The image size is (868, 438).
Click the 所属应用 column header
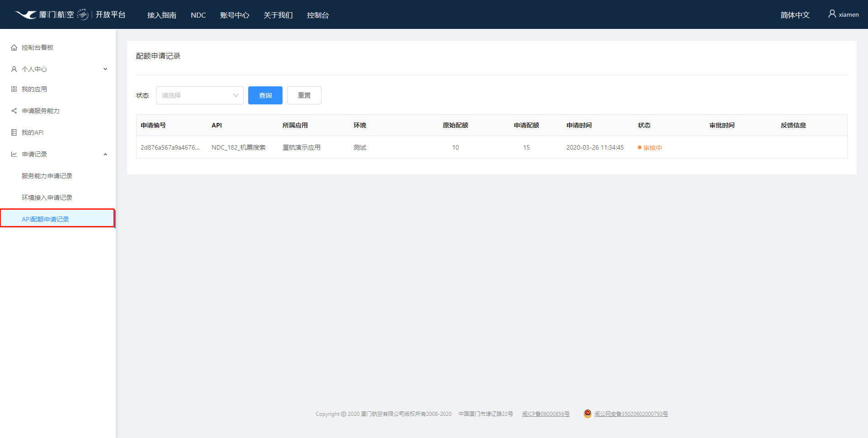pos(295,125)
